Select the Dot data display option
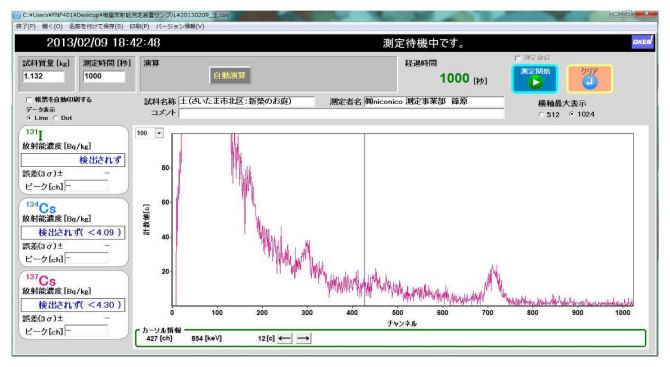This screenshot has height=367, width=670. pyautogui.click(x=56, y=118)
